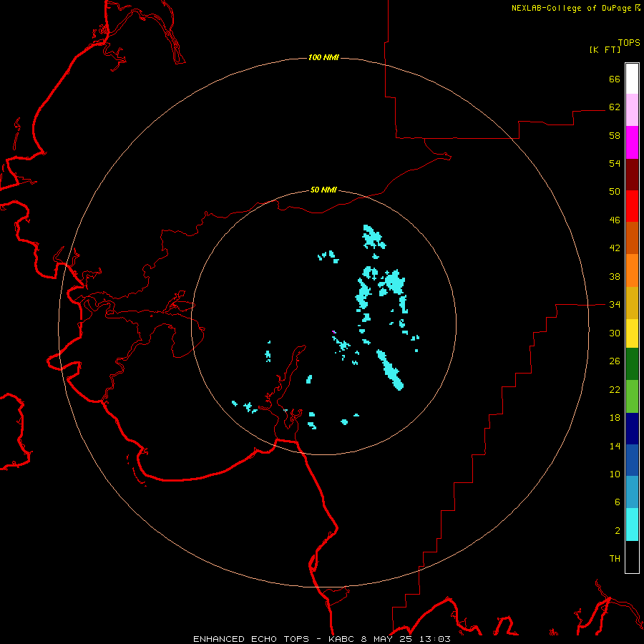
Task: Click the ENHANCED ECHO TOPS KABC caption
Action: 321,639
